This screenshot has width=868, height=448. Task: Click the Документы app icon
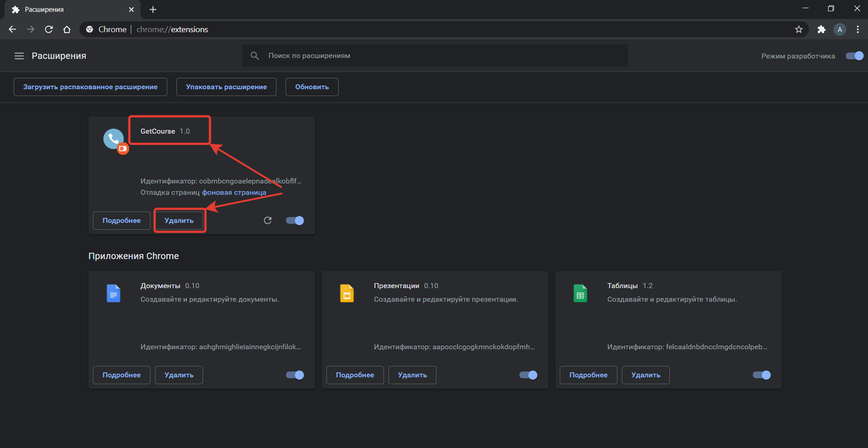[114, 293]
